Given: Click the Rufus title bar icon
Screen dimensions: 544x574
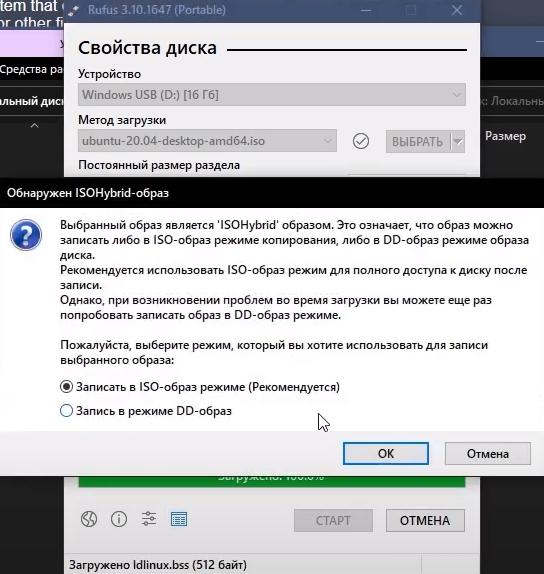Looking at the screenshot, I should [74, 10].
